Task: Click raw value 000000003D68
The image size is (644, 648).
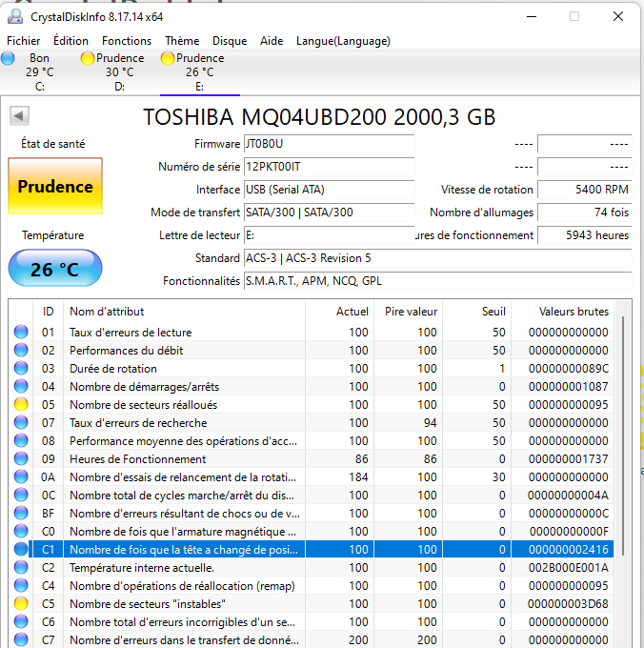Action: [568, 604]
